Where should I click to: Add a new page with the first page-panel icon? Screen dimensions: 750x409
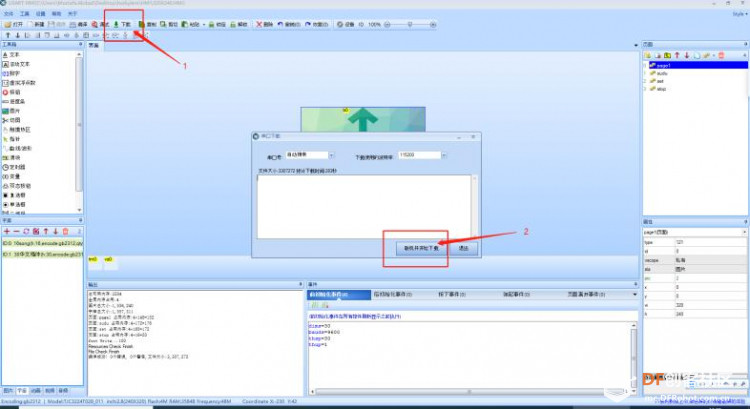point(648,55)
